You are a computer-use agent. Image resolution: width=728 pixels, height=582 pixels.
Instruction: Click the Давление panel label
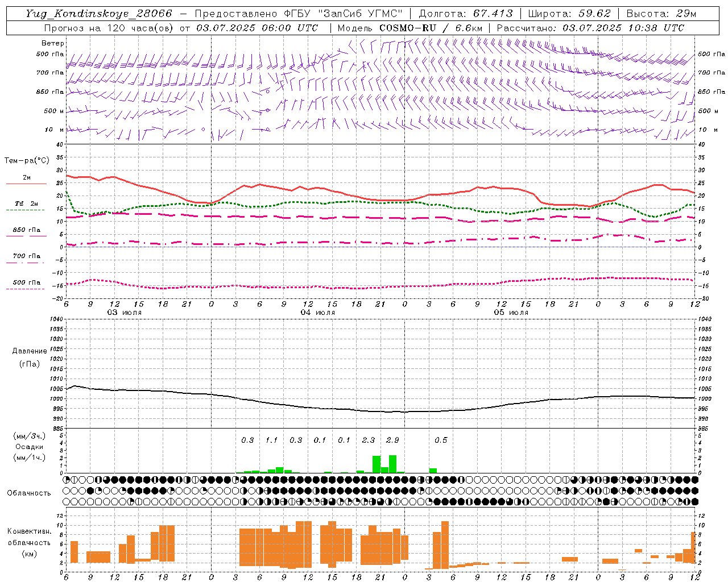[29, 351]
